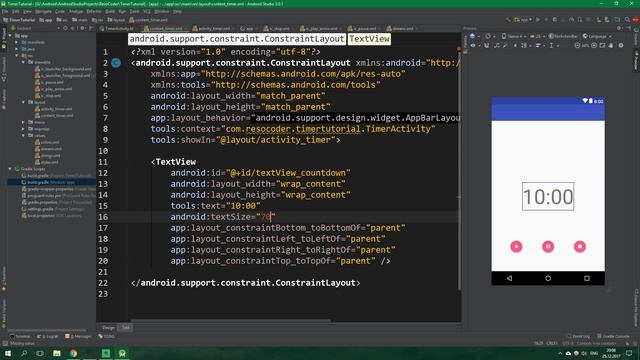Image resolution: width=640 pixels, height=360 pixels.
Task: Click the orientation icon in Preview toolbar
Action: pos(489,36)
